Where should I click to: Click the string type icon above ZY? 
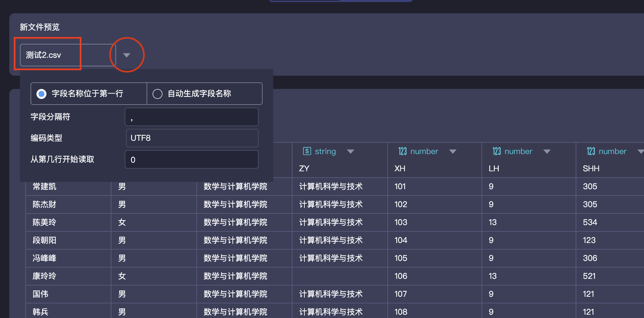(x=307, y=151)
